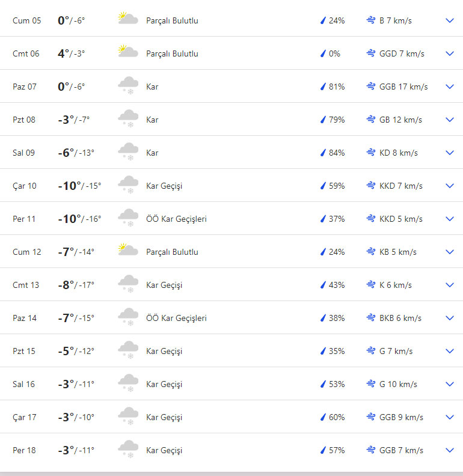463x476 pixels.
Task: Click the "ÖÖ Kar Geçişleri" text for Paz 14
Action: click(x=176, y=318)
